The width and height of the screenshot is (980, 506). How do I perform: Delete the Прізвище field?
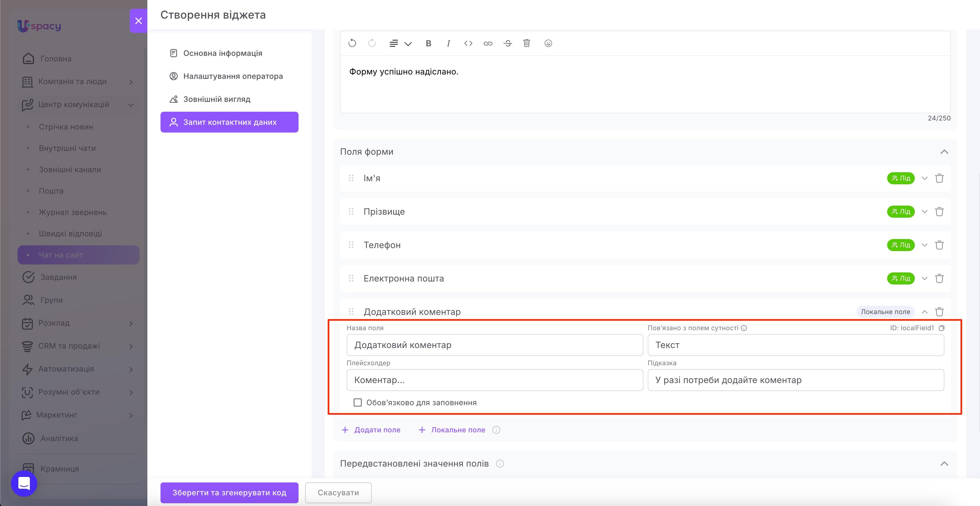coord(939,212)
